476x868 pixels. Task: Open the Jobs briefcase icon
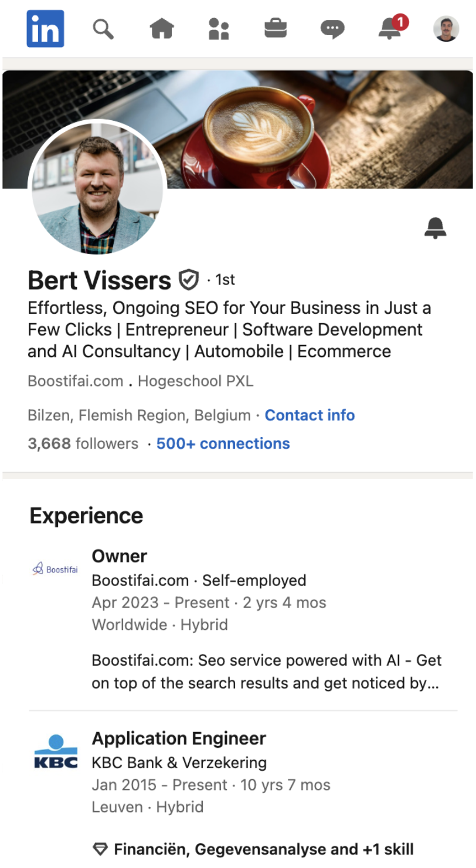coord(276,28)
